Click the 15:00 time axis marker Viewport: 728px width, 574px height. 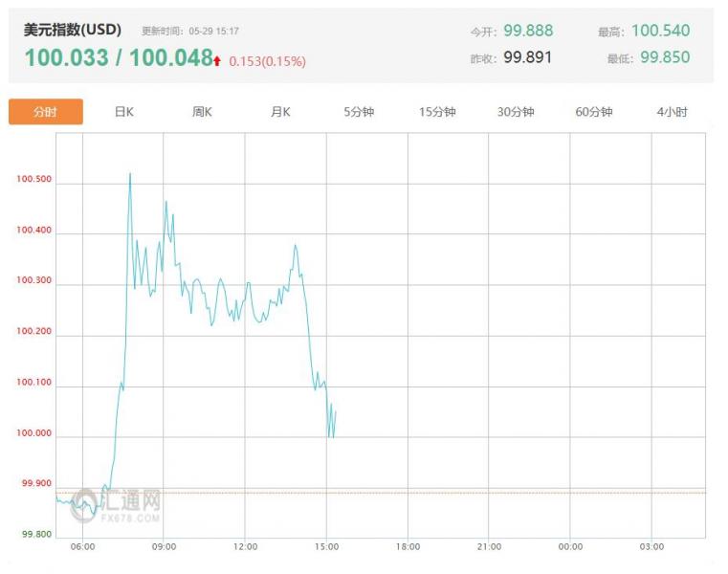[x=326, y=546]
